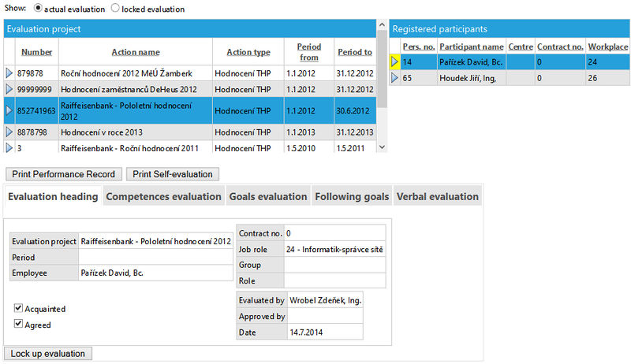This screenshot has width=631, height=364.
Task: Click the empty Period field
Action: (155, 257)
